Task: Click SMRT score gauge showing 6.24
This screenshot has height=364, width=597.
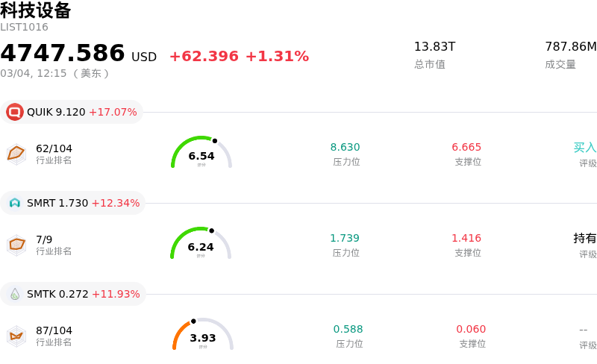Action: tap(201, 244)
